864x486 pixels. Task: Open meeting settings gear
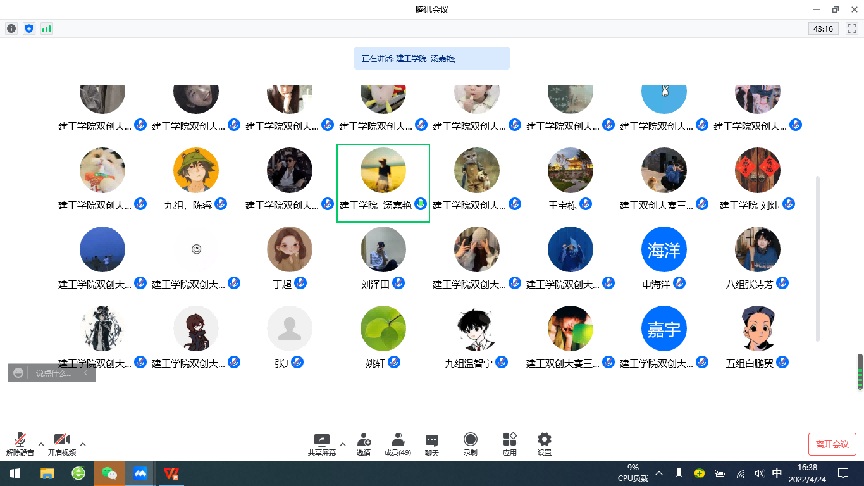click(544, 441)
